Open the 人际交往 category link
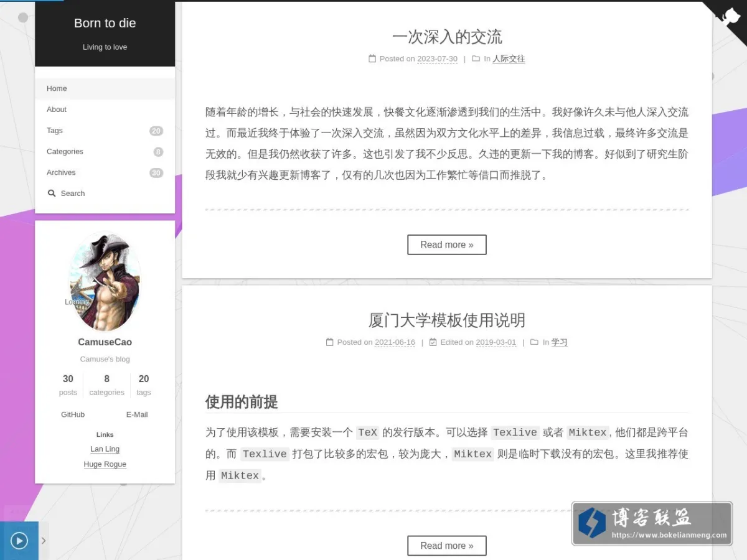This screenshot has height=560, width=747. point(509,59)
